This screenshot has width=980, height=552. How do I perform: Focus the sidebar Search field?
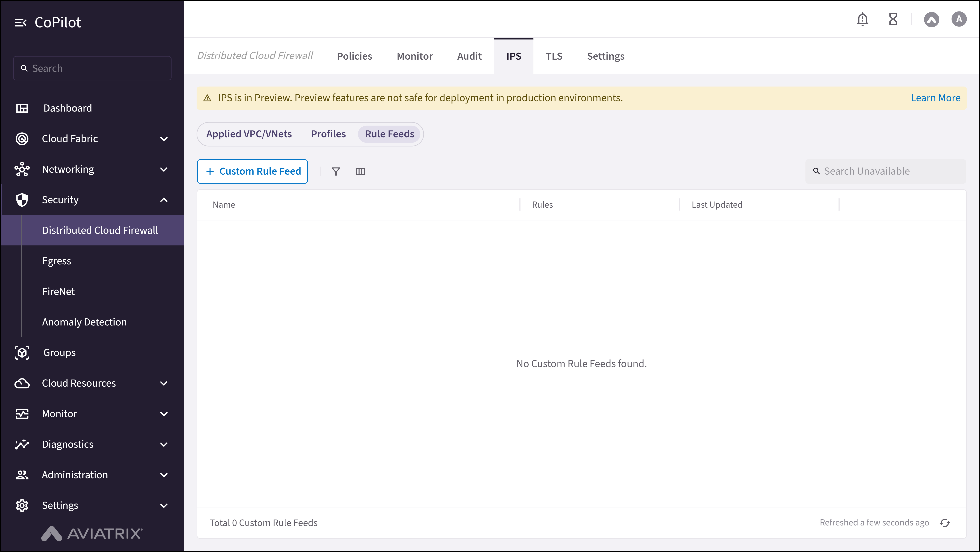click(92, 69)
